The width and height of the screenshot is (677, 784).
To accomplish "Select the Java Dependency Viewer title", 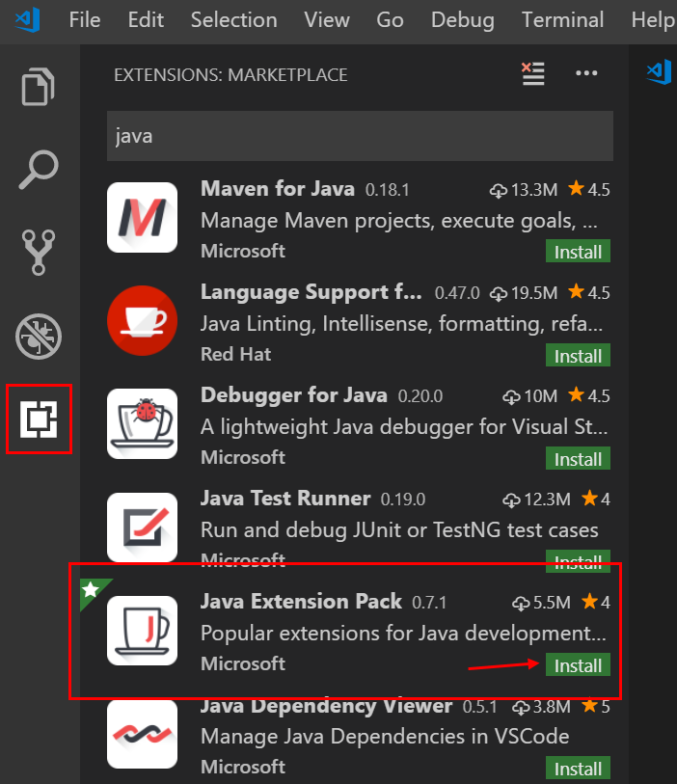I will [x=326, y=706].
